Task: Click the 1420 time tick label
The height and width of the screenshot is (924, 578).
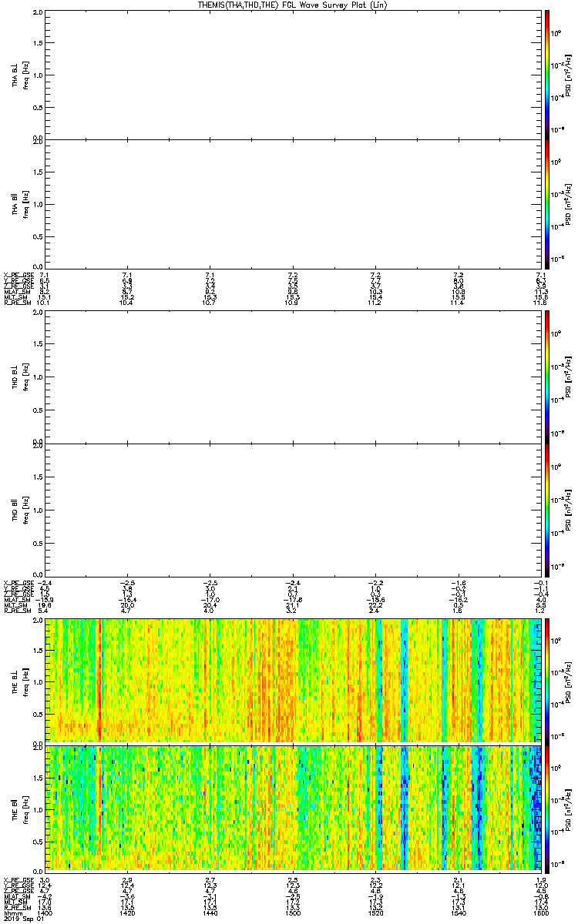Action: click(x=129, y=912)
